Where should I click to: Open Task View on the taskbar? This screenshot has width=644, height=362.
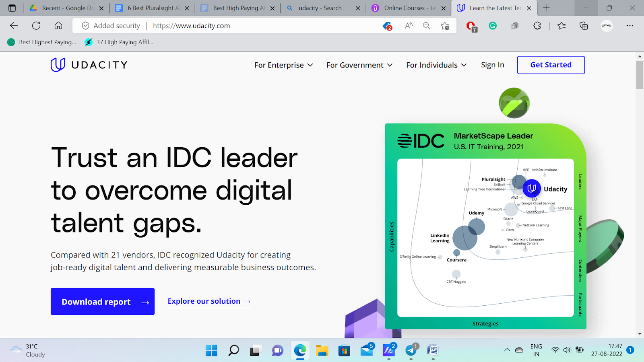point(255,351)
